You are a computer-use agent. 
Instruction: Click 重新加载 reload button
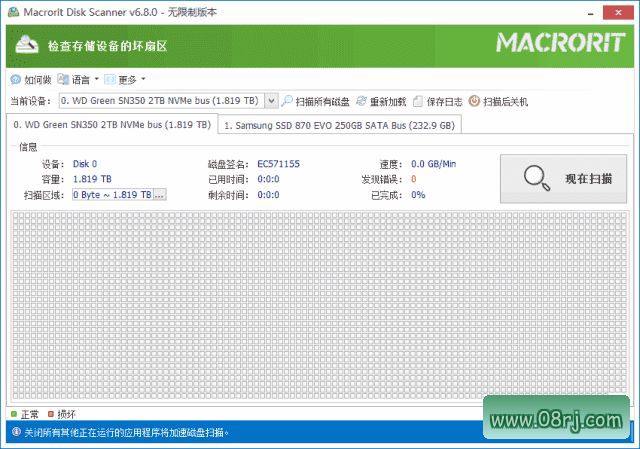coord(381,101)
